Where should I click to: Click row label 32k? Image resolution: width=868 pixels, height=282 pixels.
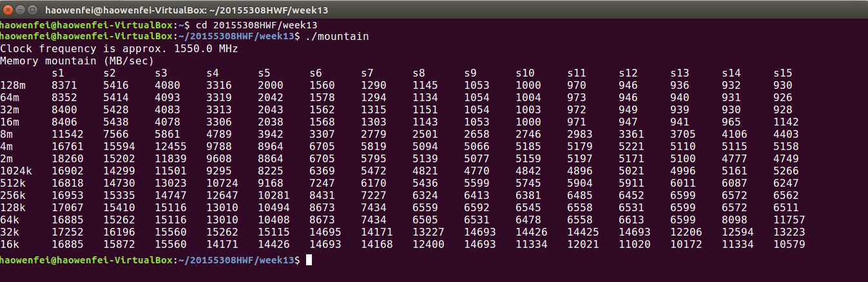(x=10, y=232)
